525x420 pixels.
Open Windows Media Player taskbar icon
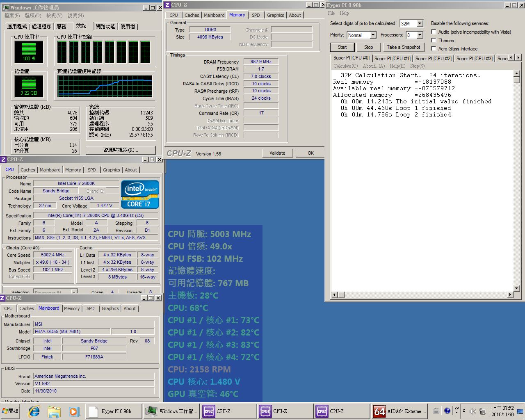coord(73,411)
